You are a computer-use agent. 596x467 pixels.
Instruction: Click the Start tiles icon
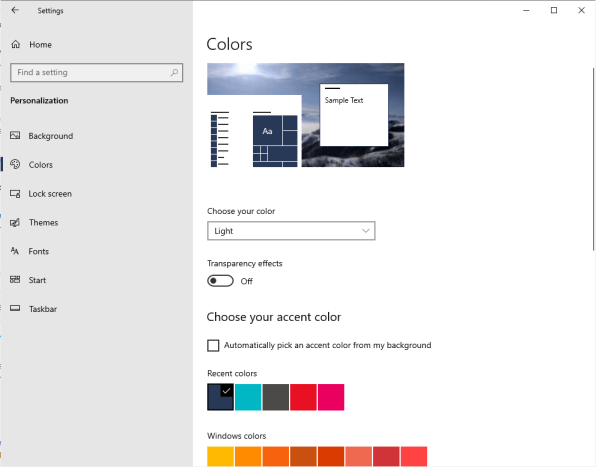point(15,280)
